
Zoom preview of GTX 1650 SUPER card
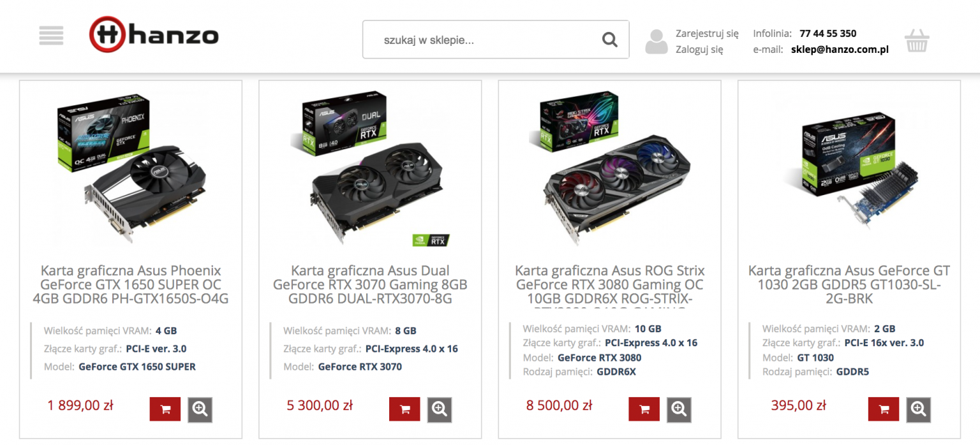coord(200,409)
